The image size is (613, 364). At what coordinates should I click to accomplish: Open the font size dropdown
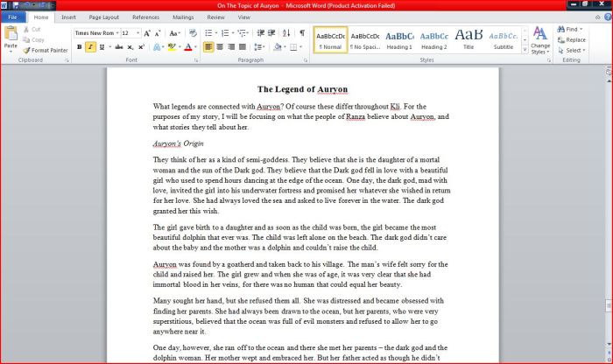tap(137, 33)
